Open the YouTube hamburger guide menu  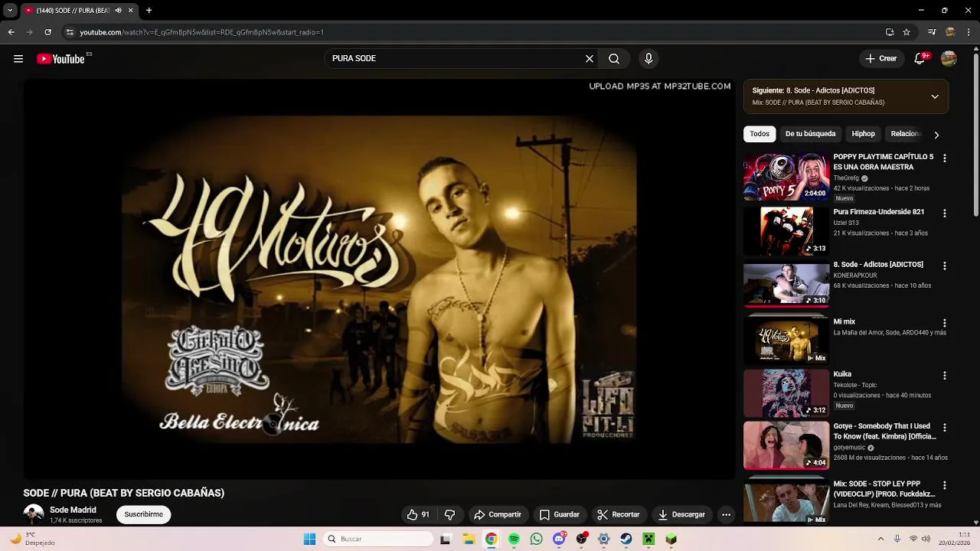click(18, 59)
